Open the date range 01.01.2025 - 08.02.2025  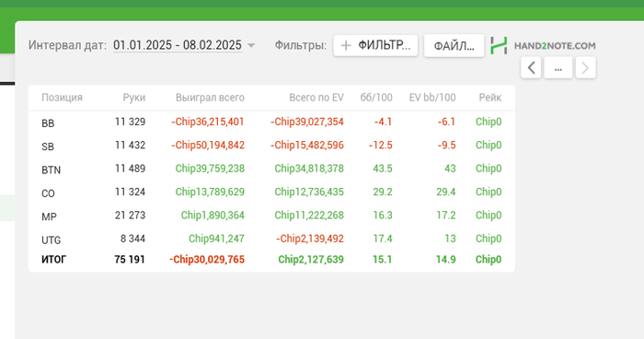[x=178, y=45]
